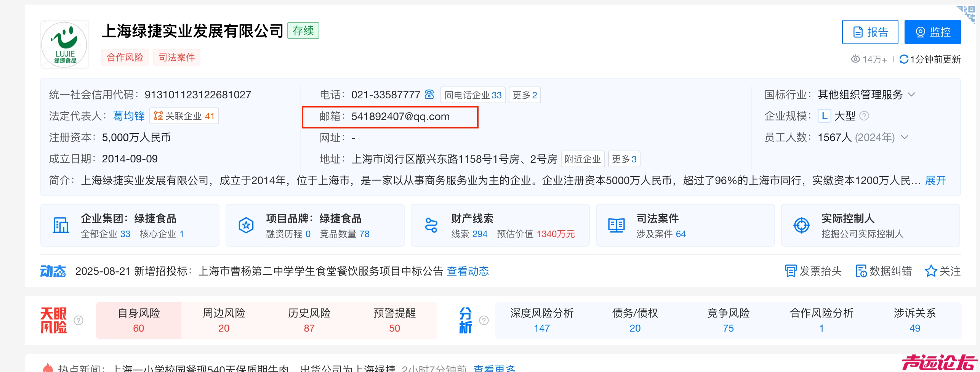
Task: Open 融资历程 0 link
Action: tap(288, 234)
